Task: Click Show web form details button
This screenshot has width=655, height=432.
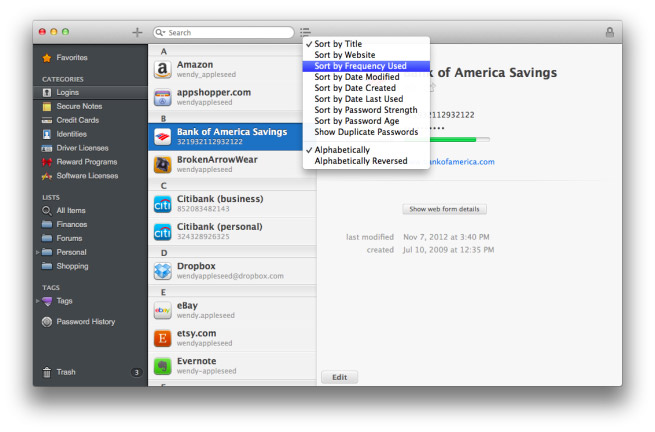Action: [x=444, y=209]
